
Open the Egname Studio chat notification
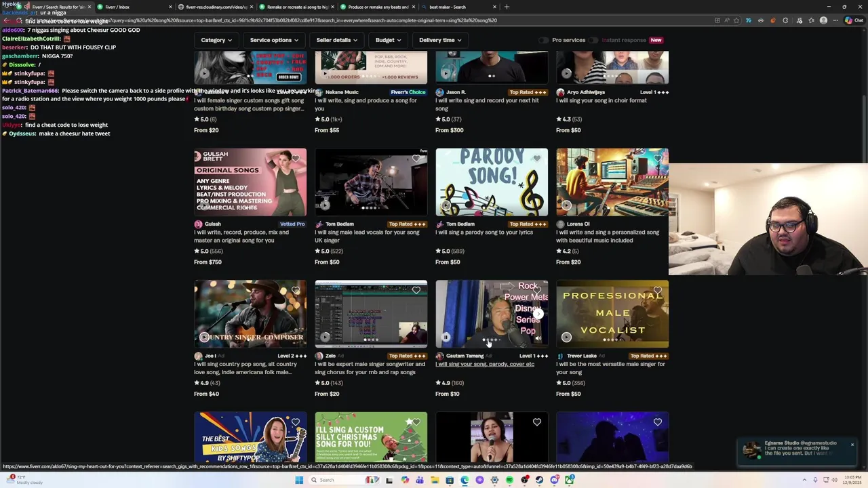[x=795, y=451]
